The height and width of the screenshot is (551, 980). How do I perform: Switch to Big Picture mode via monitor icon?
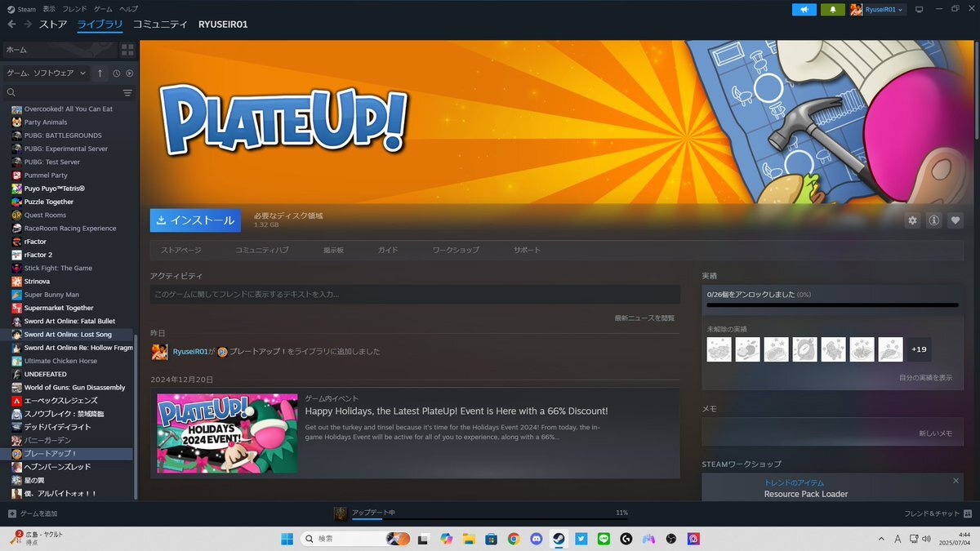click(x=919, y=10)
